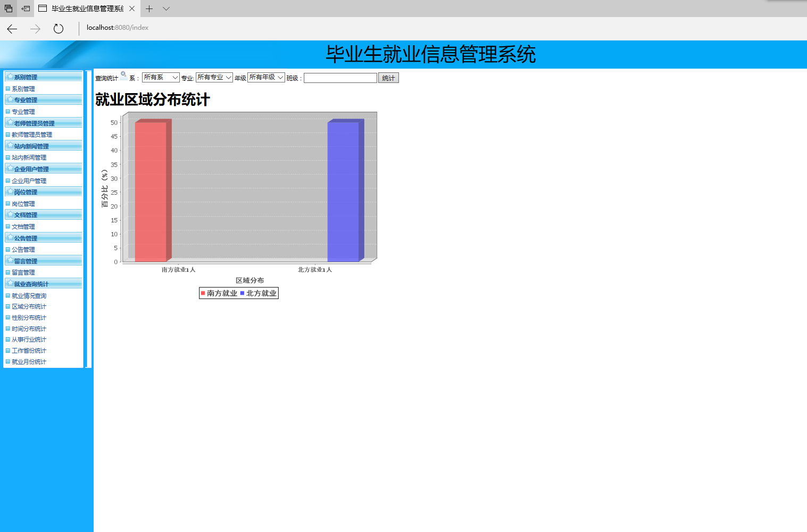Reload the page with refresh icon

[59, 29]
